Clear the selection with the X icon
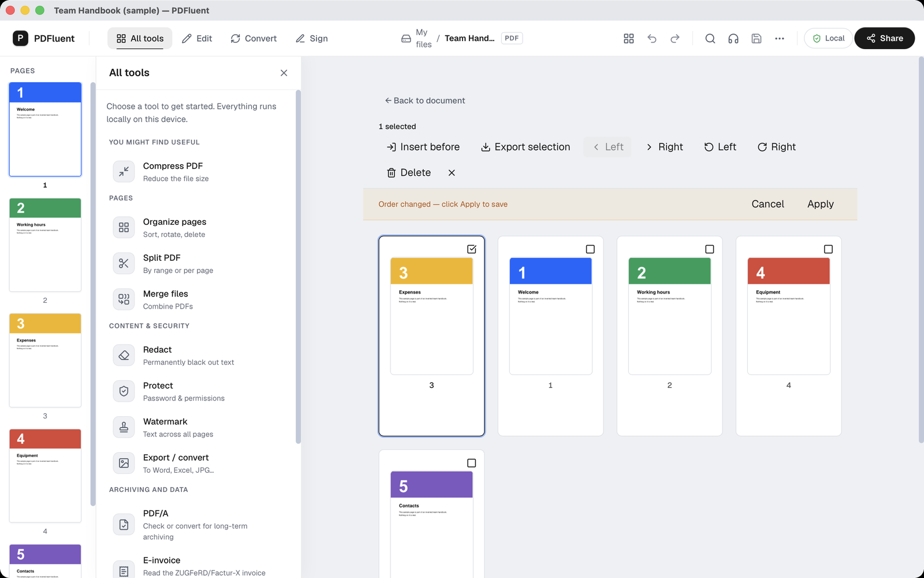 click(452, 173)
